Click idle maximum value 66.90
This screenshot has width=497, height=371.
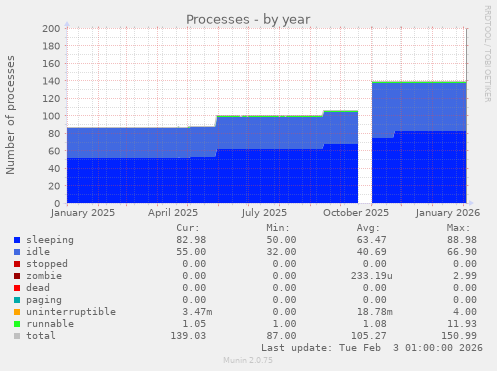tap(462, 252)
